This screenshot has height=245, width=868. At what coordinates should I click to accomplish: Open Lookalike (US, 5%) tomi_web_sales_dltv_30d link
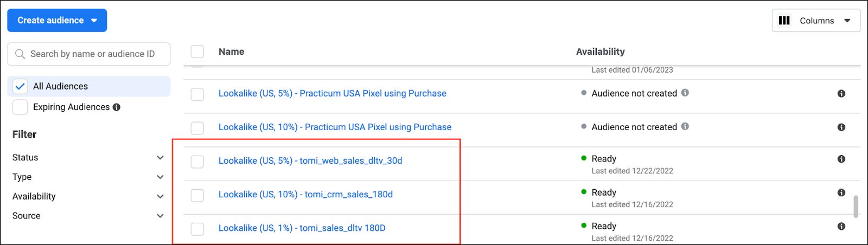pos(310,161)
